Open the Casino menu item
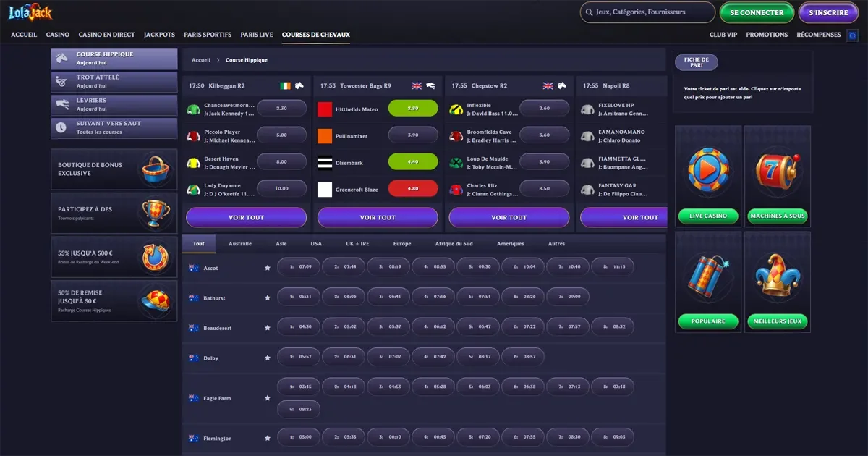This screenshot has height=456, width=868. [x=58, y=35]
